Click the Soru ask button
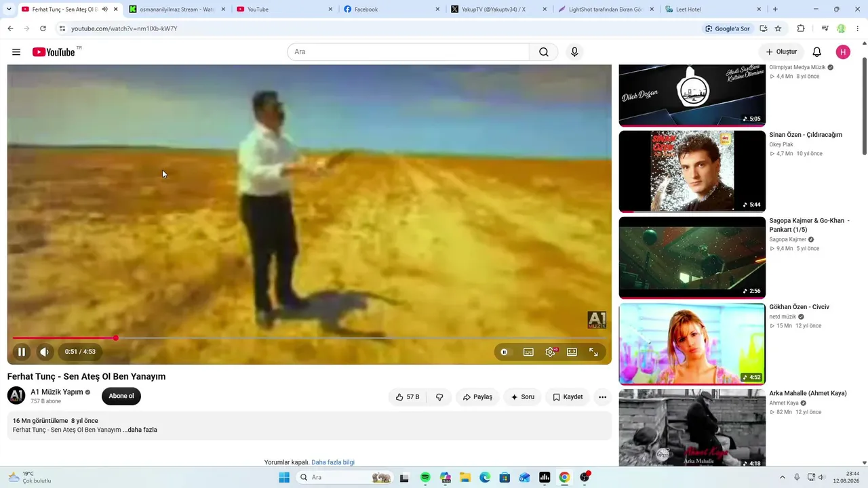The image size is (868, 488). click(x=522, y=397)
